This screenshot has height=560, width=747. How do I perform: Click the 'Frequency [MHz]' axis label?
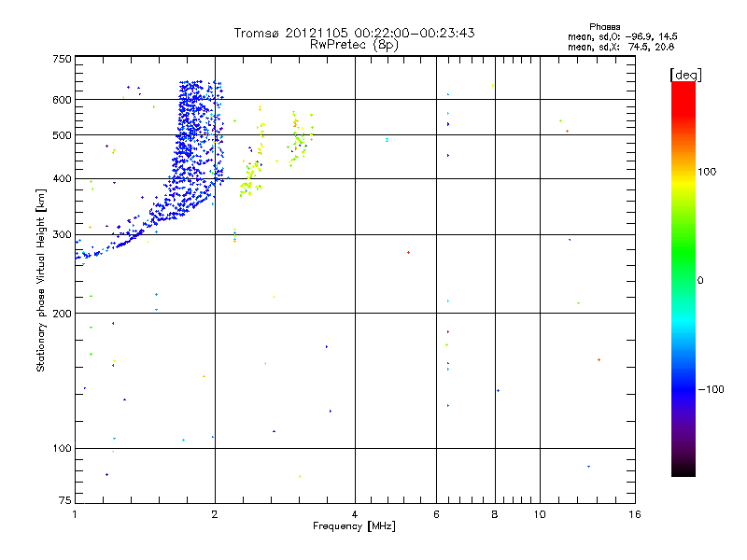pos(354,526)
